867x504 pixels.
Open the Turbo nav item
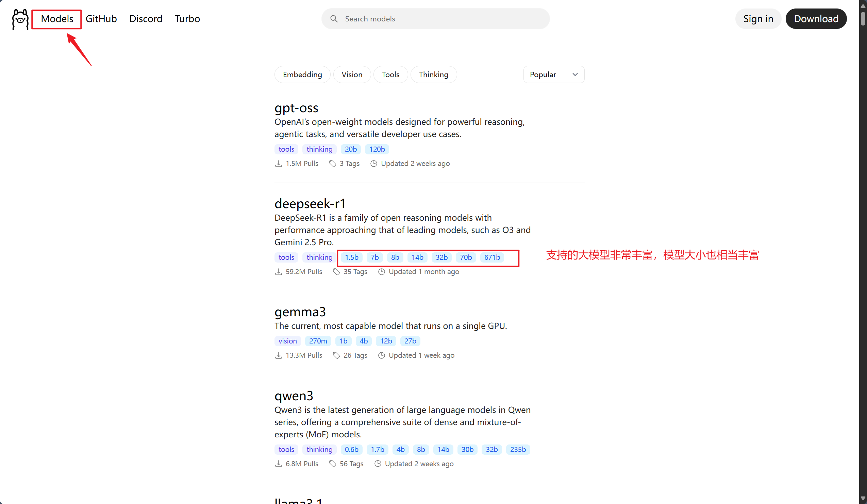pyautogui.click(x=187, y=19)
